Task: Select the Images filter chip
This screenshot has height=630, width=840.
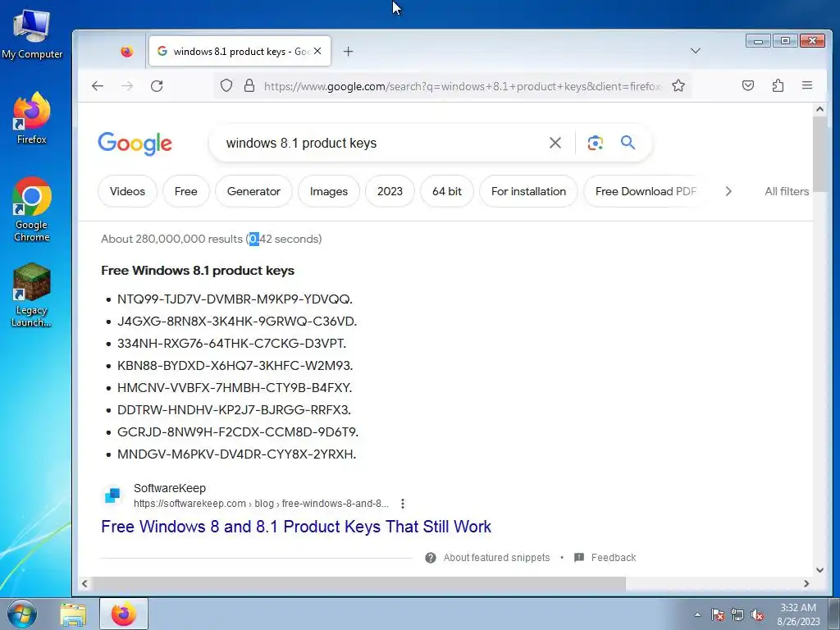Action: coord(329,191)
